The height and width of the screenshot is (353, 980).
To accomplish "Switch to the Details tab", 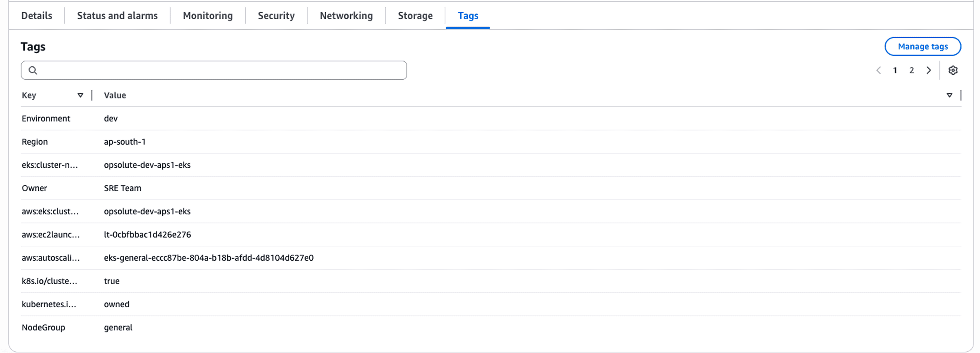I will point(37,16).
